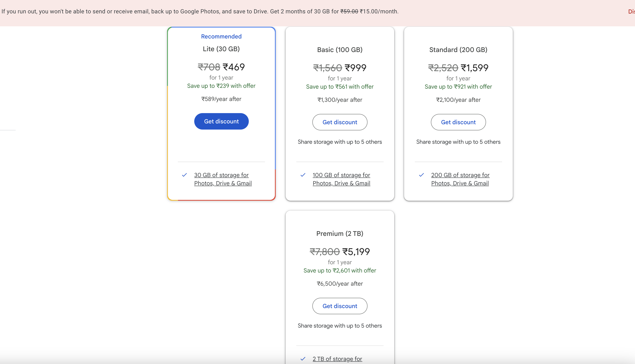Click the checkmark icon beside 2 TB storage
635x364 pixels.
pos(303,359)
